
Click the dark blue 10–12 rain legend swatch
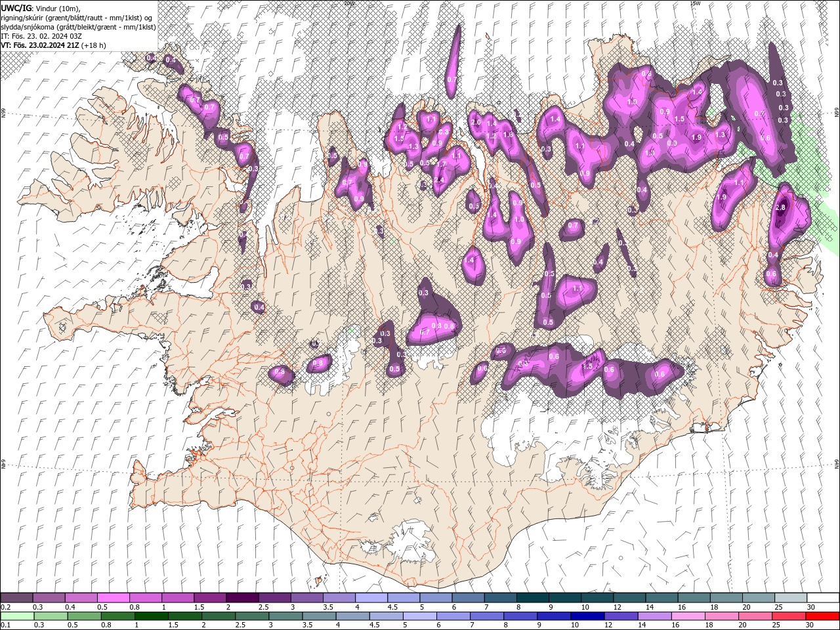pyautogui.click(x=587, y=616)
